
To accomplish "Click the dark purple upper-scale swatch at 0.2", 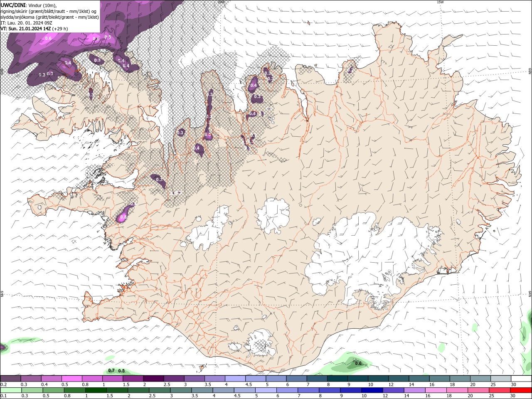I will click(10, 379).
